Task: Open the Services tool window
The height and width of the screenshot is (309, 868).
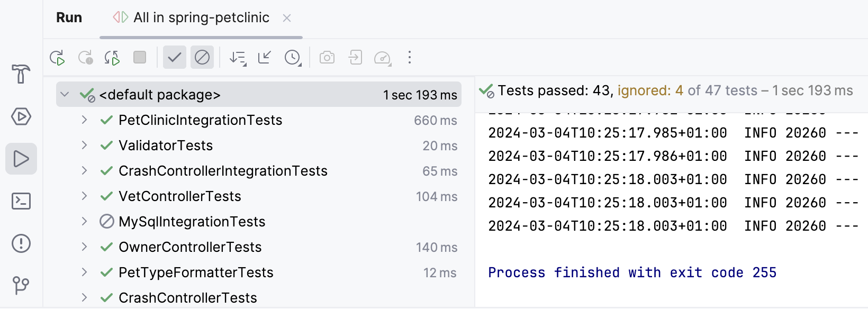Action: [x=21, y=117]
